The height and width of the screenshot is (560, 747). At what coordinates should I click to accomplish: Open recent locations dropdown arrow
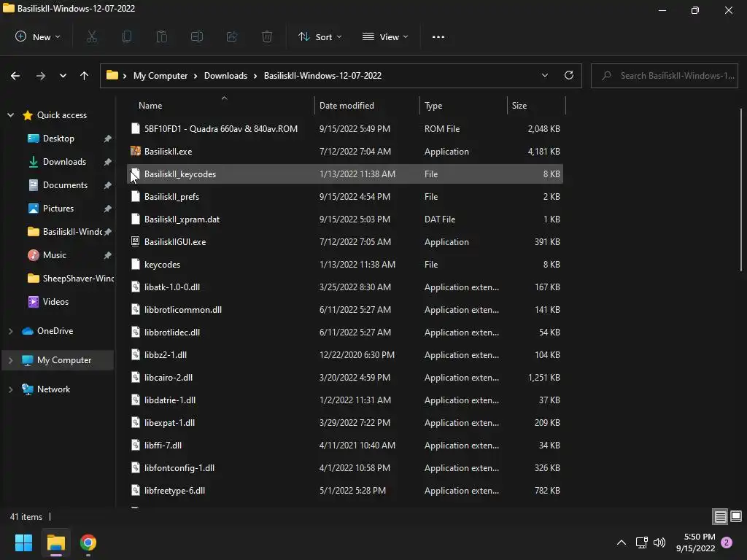[x=63, y=76]
